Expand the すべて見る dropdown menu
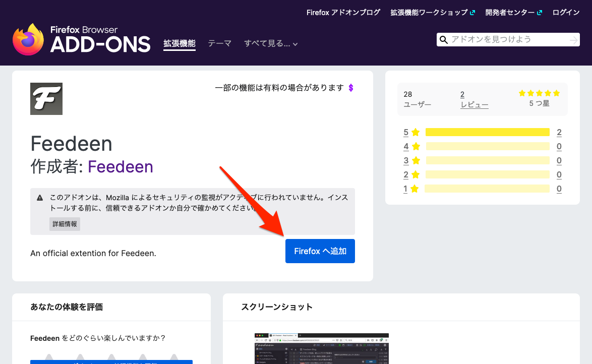 pos(271,44)
